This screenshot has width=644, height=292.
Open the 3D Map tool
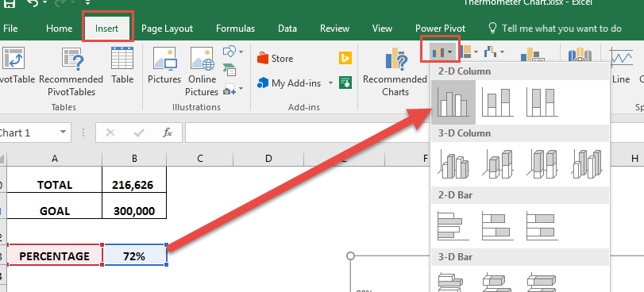click(580, 56)
